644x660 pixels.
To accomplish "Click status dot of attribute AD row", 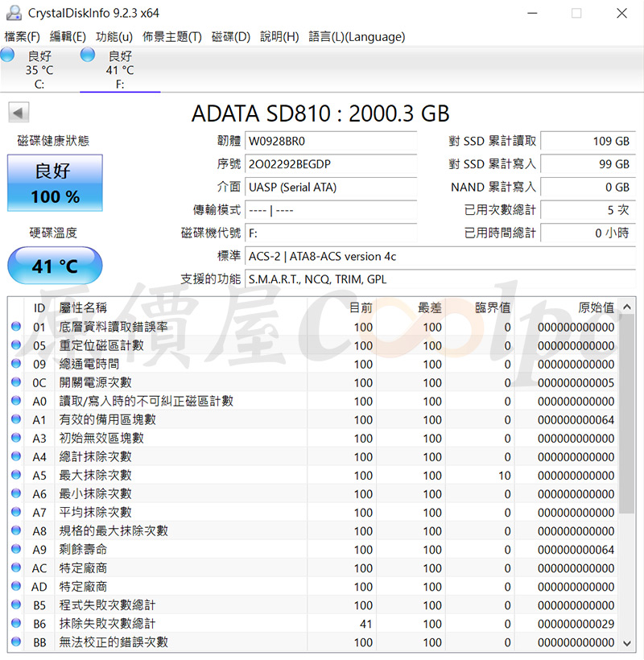I will pyautogui.click(x=16, y=586).
